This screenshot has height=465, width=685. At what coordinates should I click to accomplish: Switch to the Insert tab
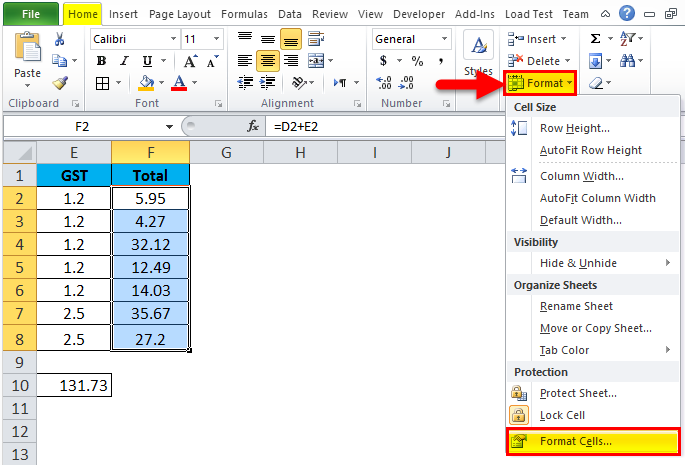point(123,14)
